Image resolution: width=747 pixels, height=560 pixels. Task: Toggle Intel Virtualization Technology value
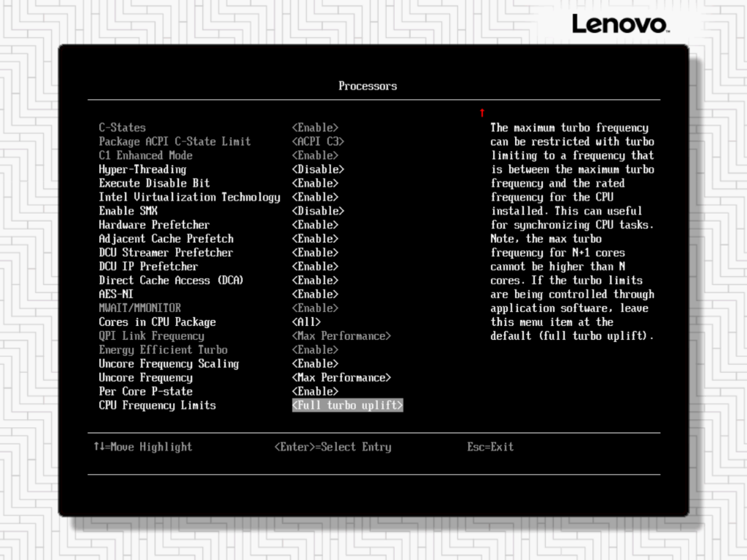tap(315, 197)
